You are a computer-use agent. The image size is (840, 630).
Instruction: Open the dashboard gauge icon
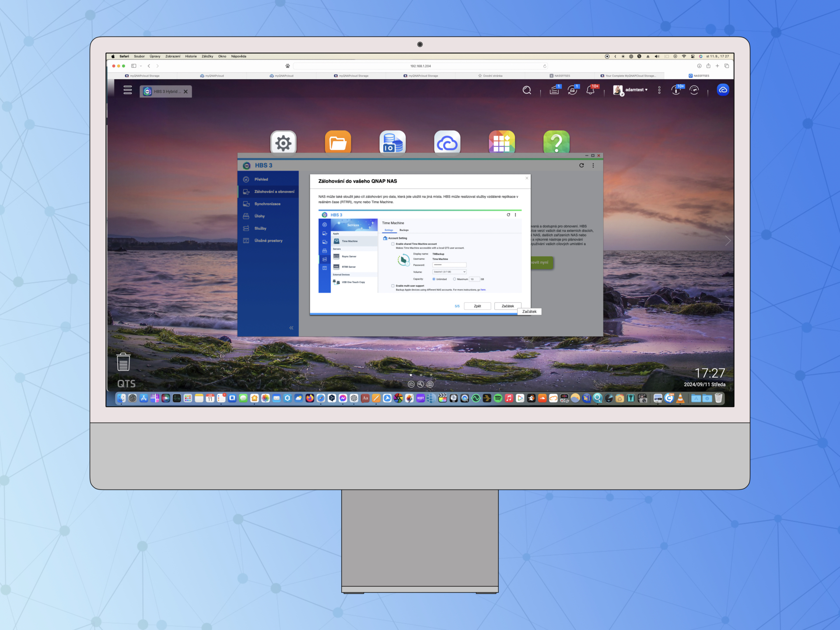pos(694,90)
